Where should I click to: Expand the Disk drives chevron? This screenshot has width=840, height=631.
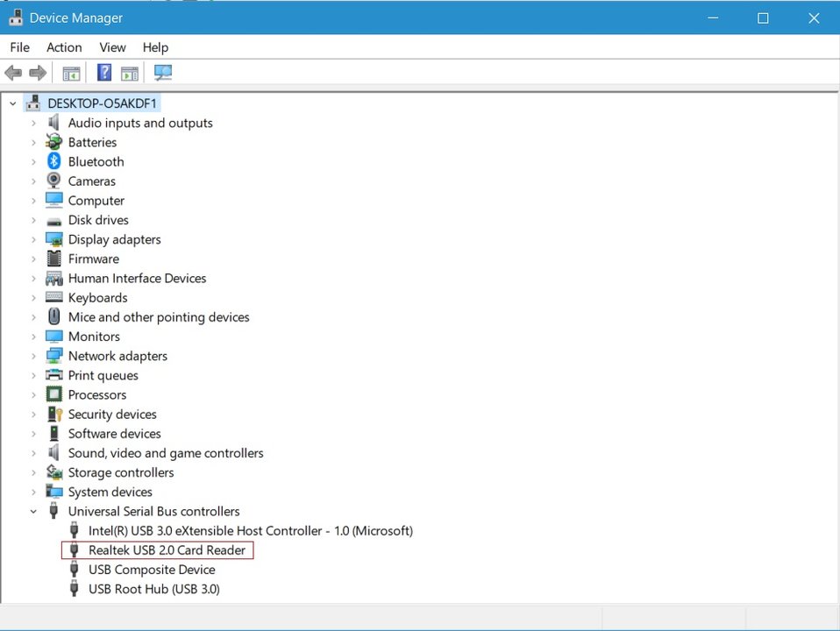click(x=33, y=220)
